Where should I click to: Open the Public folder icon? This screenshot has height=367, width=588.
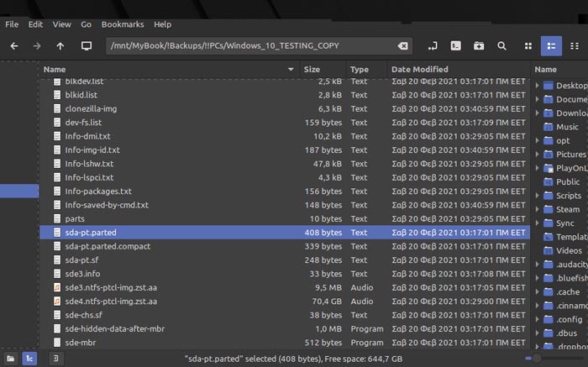(x=549, y=181)
